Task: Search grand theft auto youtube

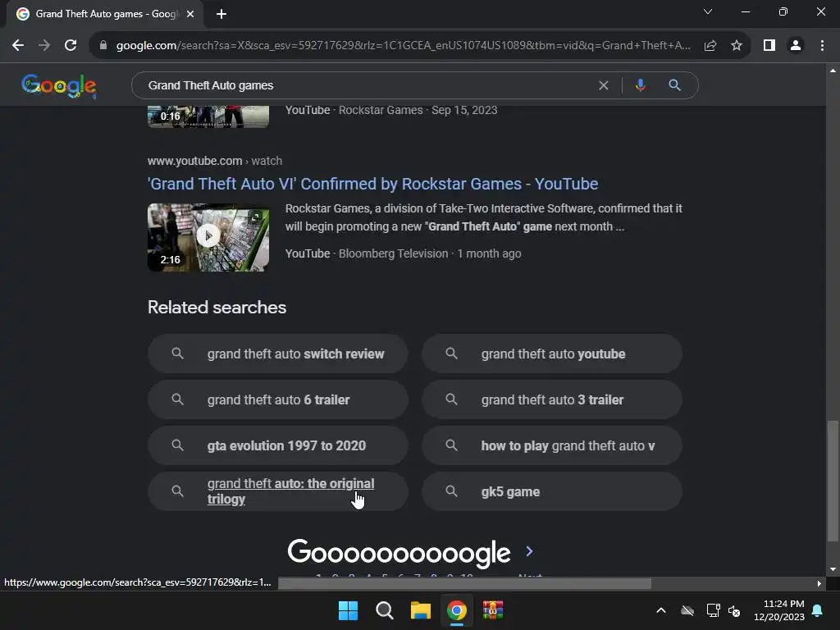Action: coord(552,354)
